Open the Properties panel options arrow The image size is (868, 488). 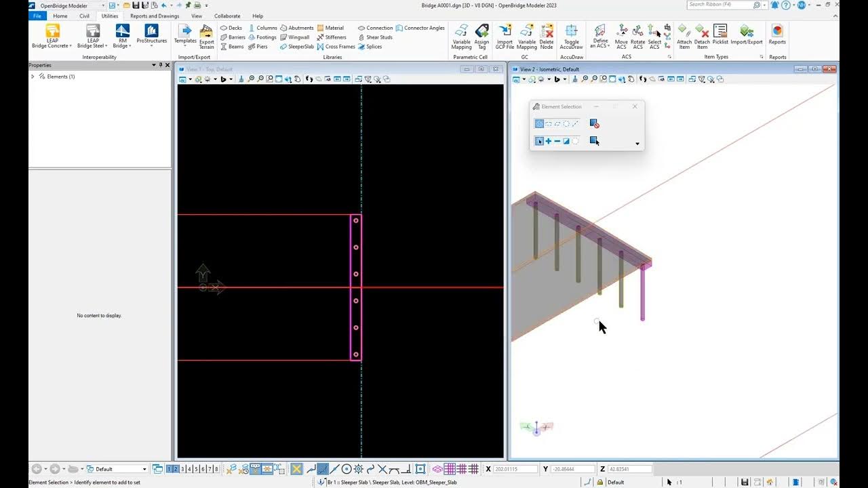tap(154, 65)
